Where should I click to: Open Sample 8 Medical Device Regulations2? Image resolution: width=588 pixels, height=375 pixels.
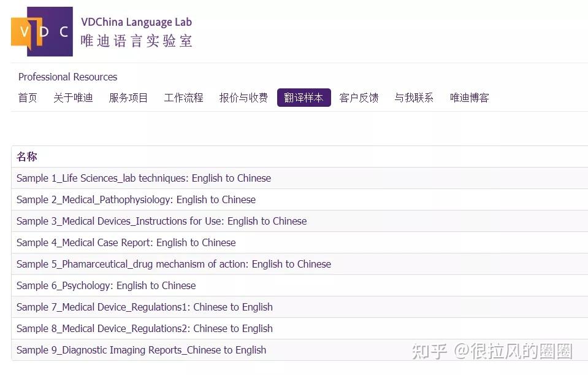point(144,328)
